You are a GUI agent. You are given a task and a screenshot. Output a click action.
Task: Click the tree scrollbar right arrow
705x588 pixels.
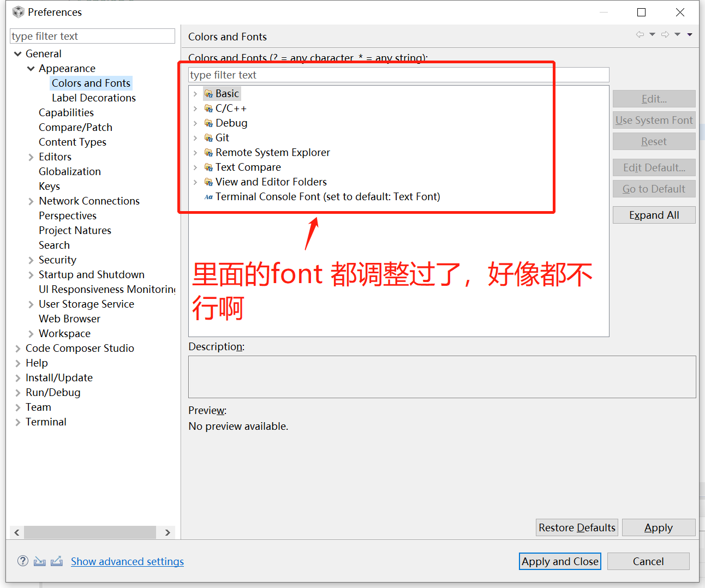point(168,532)
